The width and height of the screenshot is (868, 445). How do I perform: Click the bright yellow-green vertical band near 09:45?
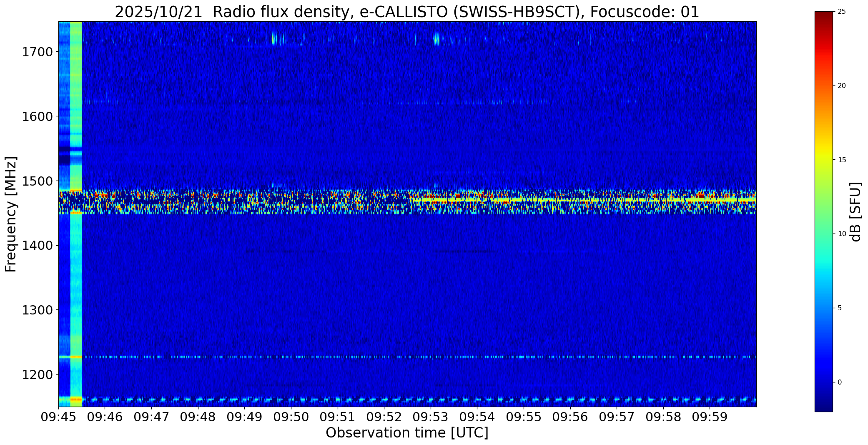coord(76,214)
